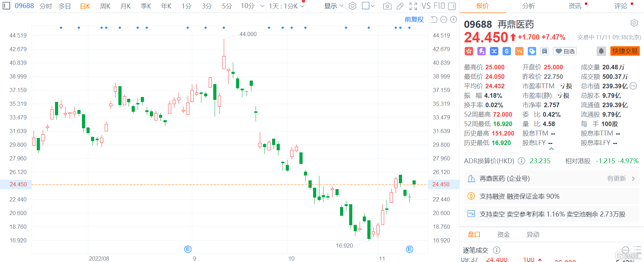Image resolution: width=644 pixels, height=262 pixels.
Task: Open total market cap more-info icon
Action: (x=633, y=86)
